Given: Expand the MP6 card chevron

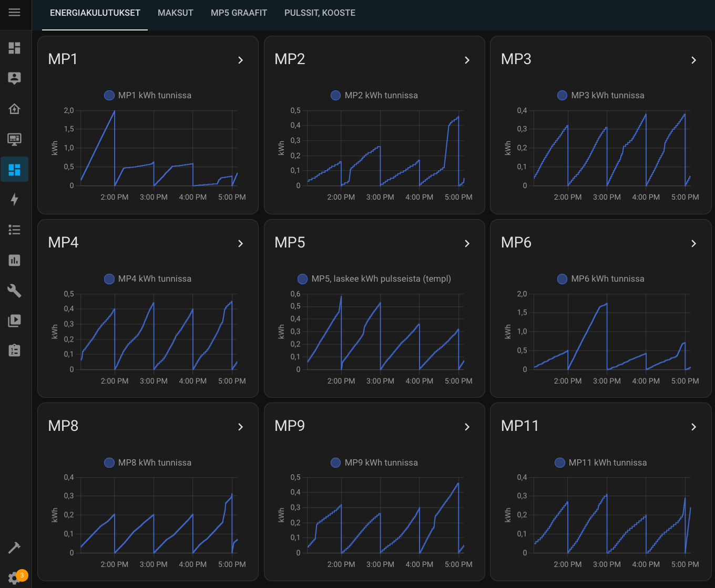Looking at the screenshot, I should pyautogui.click(x=694, y=243).
